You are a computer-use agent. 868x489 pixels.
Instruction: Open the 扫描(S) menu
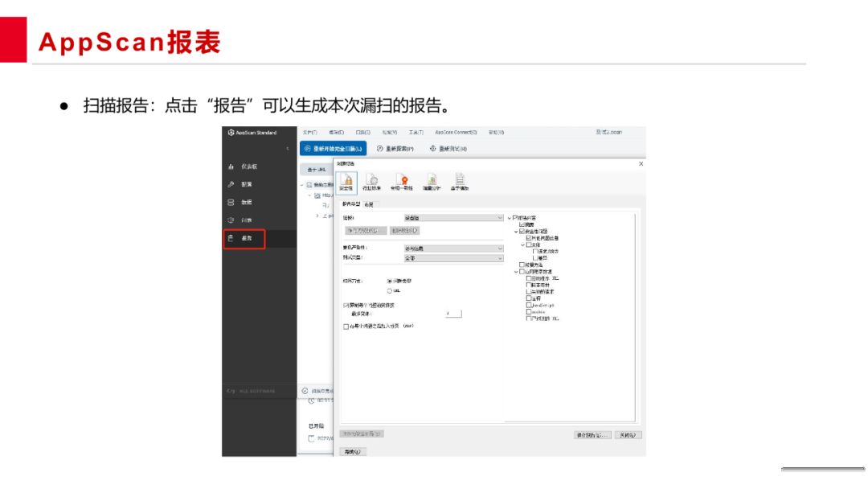point(363,133)
